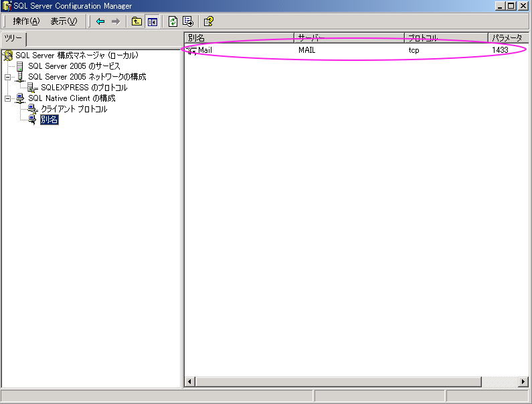532x404 pixels.
Task: Sort by the サーバー column header
Action: [348, 38]
